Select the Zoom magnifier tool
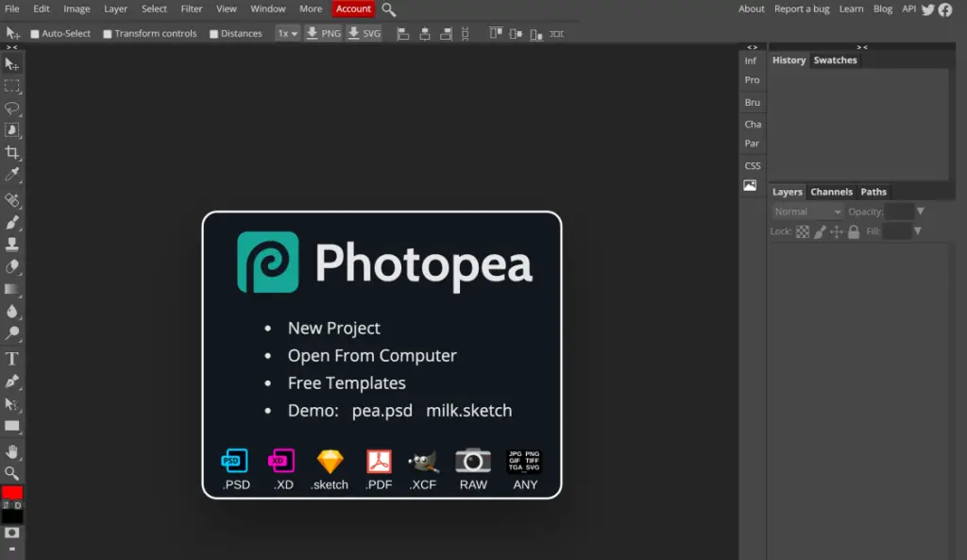Screen dimensions: 967x560 pyautogui.click(x=11, y=473)
